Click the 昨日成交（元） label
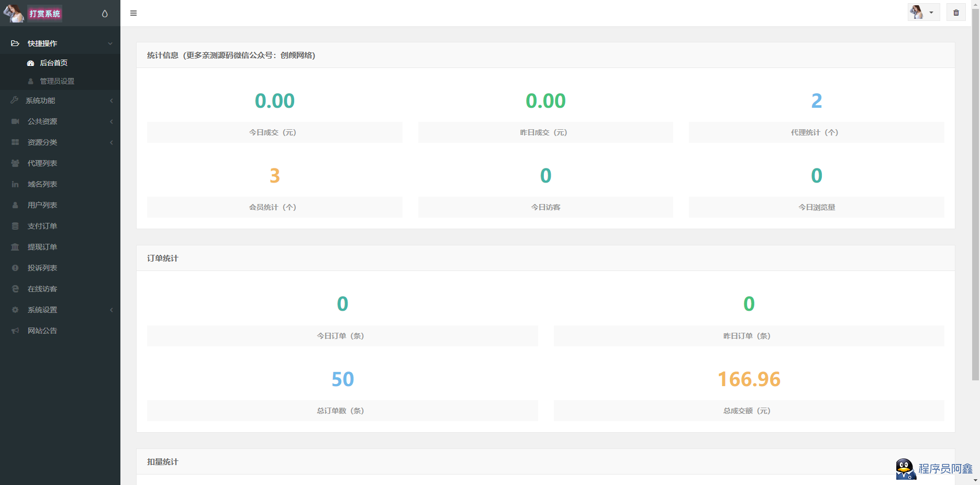The width and height of the screenshot is (980, 485). coord(543,132)
